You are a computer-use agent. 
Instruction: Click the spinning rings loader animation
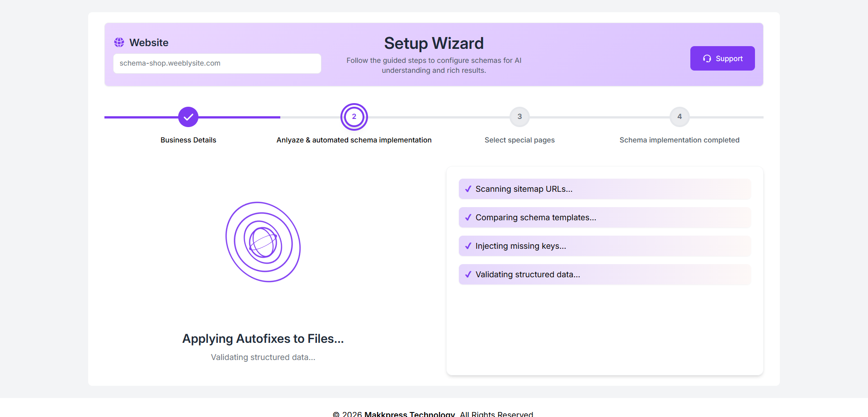coord(263,242)
